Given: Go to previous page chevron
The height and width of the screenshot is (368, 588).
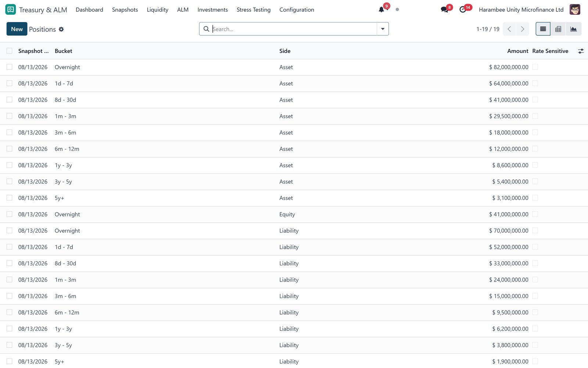Looking at the screenshot, I should (x=509, y=29).
